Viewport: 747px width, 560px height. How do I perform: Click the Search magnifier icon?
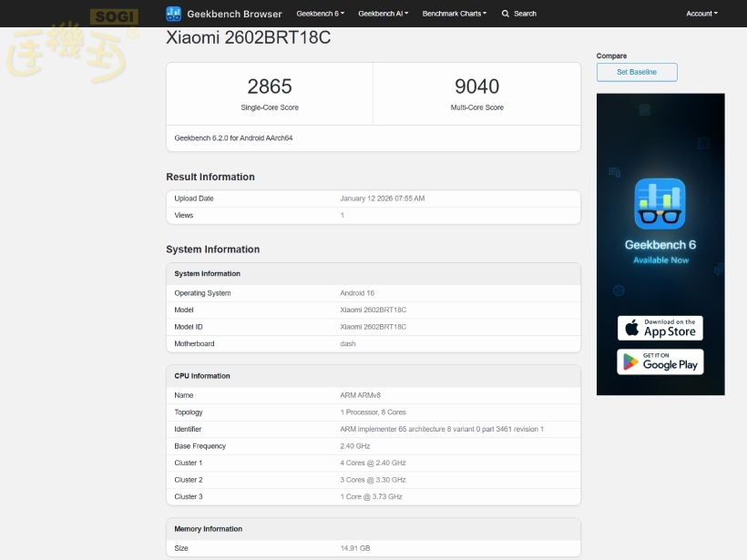pos(506,14)
